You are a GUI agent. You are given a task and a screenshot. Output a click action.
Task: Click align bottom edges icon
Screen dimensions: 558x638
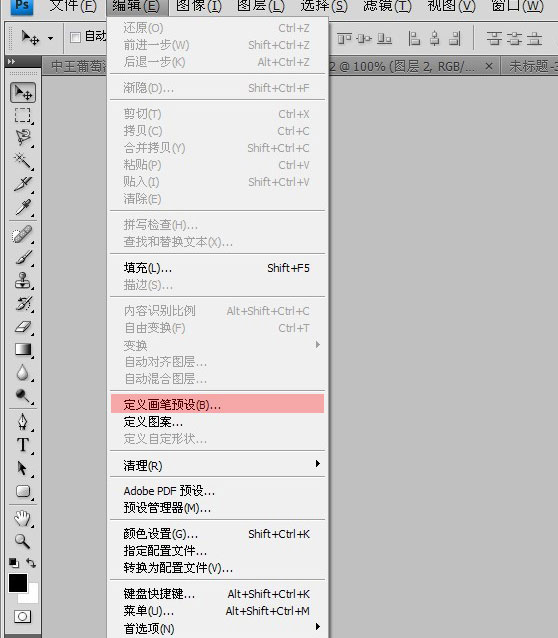click(384, 39)
